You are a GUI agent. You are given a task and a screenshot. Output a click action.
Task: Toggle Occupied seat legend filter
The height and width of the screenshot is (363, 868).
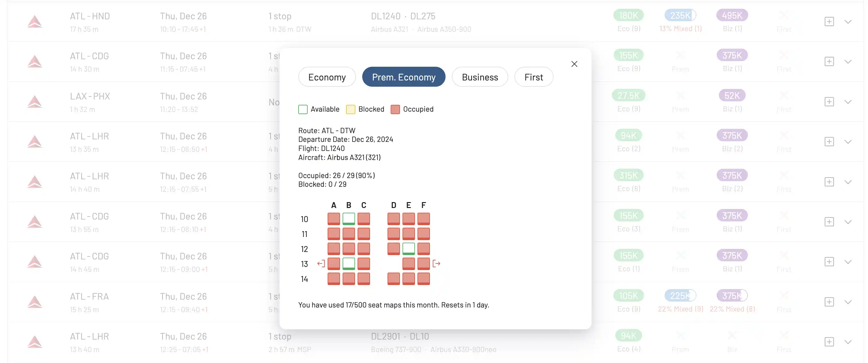click(x=412, y=109)
